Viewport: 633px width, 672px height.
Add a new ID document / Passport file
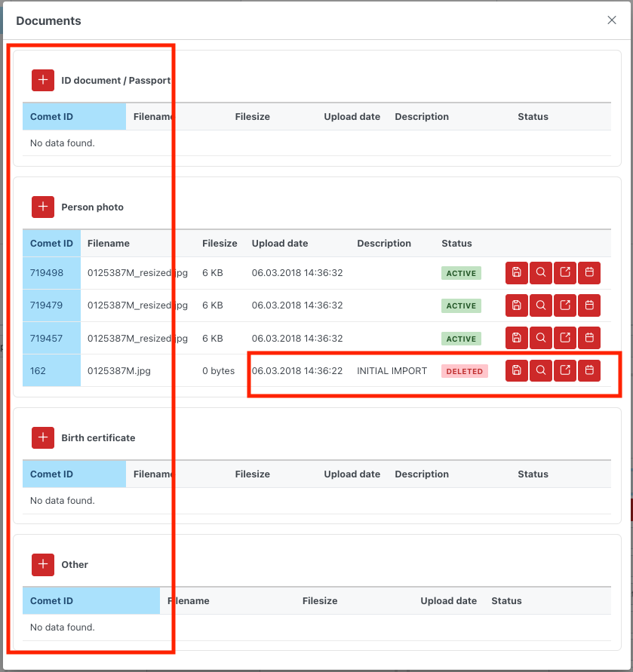(x=43, y=80)
